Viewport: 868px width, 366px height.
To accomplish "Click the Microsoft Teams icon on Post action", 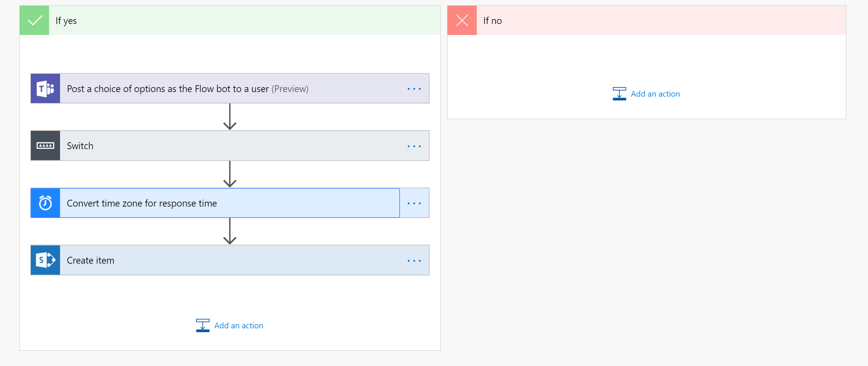I will click(x=45, y=89).
